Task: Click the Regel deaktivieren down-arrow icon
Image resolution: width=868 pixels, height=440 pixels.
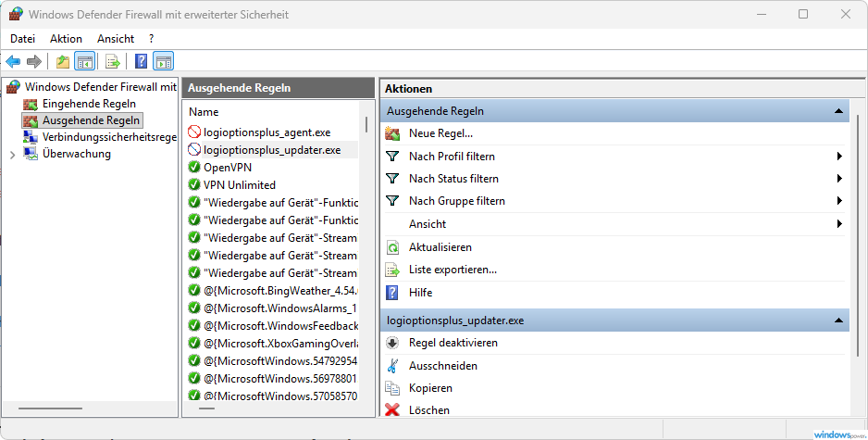Action: 392,343
